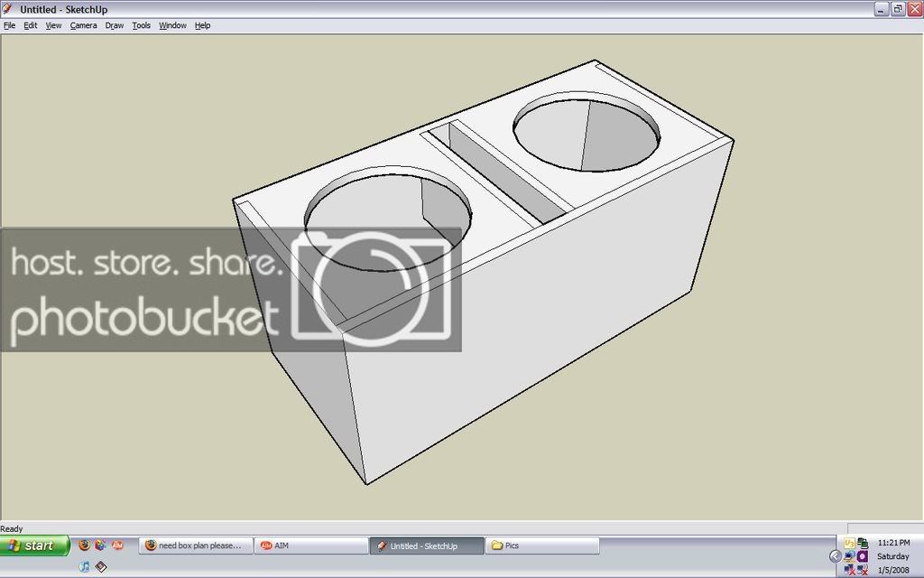Screen dimensions: 924x578
Task: Click the right speaker hole on the box model
Action: [x=587, y=132]
